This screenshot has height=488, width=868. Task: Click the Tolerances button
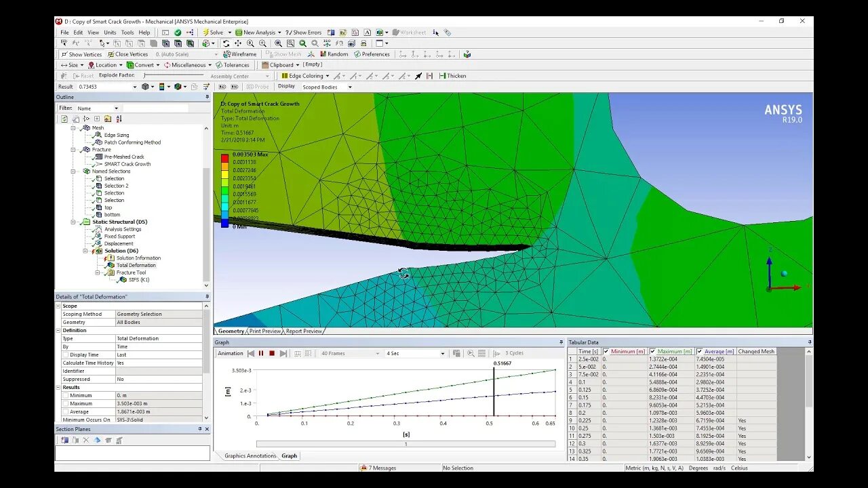click(x=232, y=65)
